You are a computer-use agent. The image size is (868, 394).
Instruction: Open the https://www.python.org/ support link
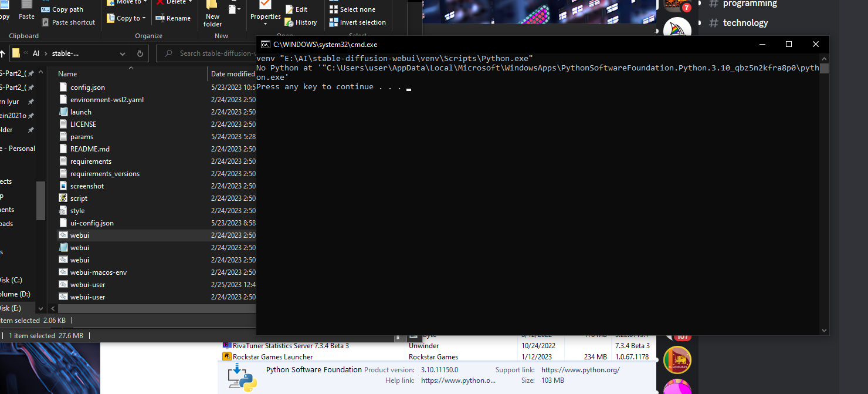(580, 370)
